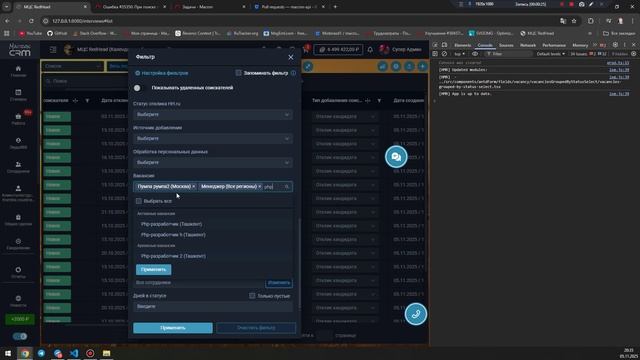The height and width of the screenshot is (360, 640).
Task: Open the notifications bell in the CRM header
Action: coord(370,49)
